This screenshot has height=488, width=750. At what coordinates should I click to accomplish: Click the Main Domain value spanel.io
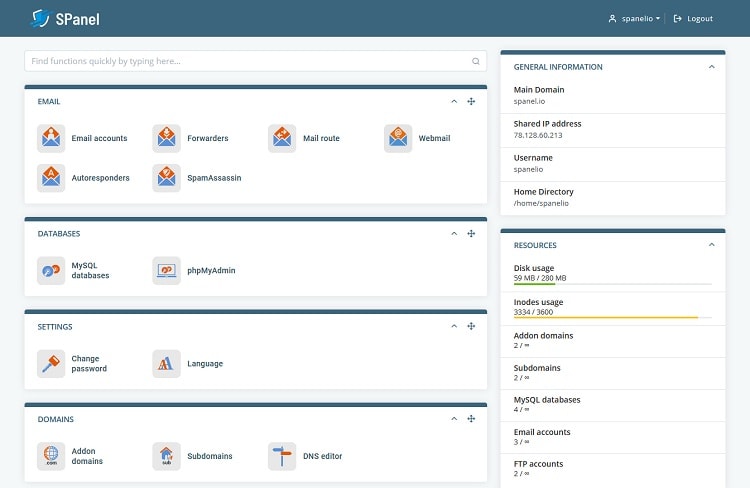529,101
